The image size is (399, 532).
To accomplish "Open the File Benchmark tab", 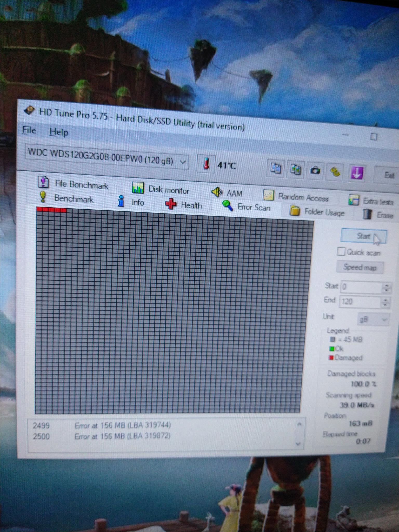I will tap(74, 183).
